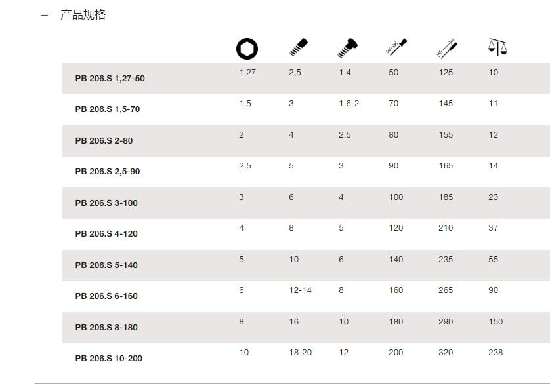Click the cap head screw icon
The height and width of the screenshot is (392, 550).
pos(347,48)
